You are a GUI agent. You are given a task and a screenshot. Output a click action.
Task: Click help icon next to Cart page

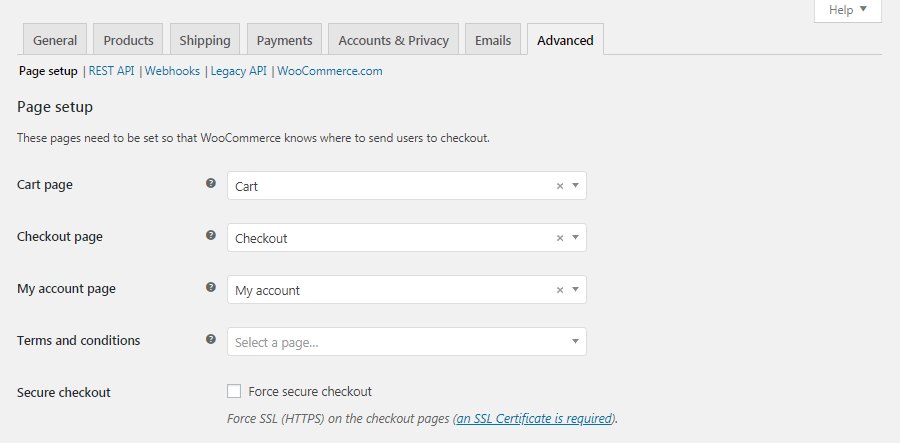(x=210, y=184)
